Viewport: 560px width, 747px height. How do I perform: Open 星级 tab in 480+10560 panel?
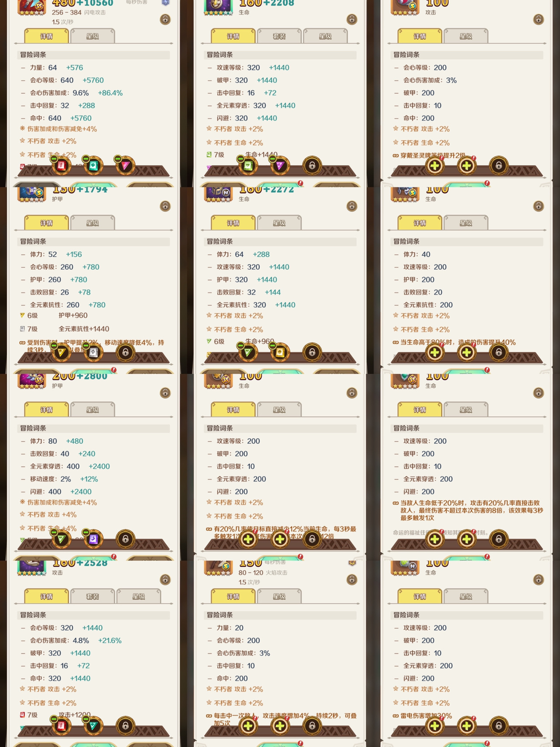tap(92, 36)
